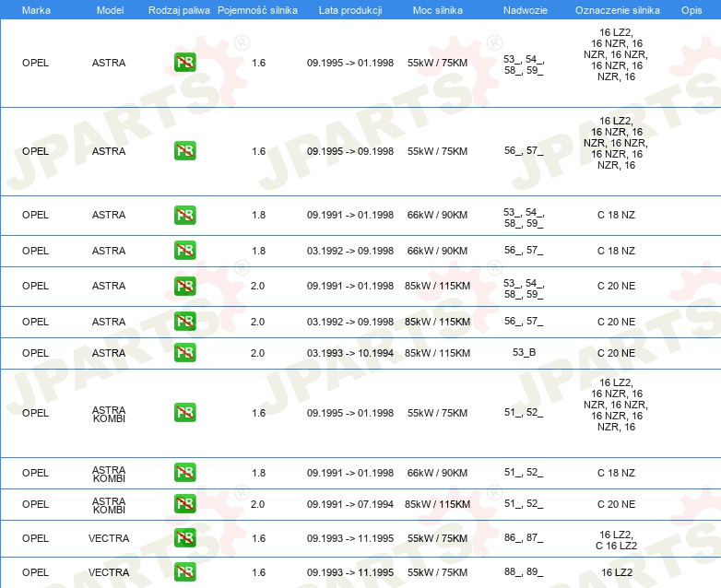Image resolution: width=721 pixels, height=588 pixels.
Task: Click the Model column header
Action: click(110, 10)
